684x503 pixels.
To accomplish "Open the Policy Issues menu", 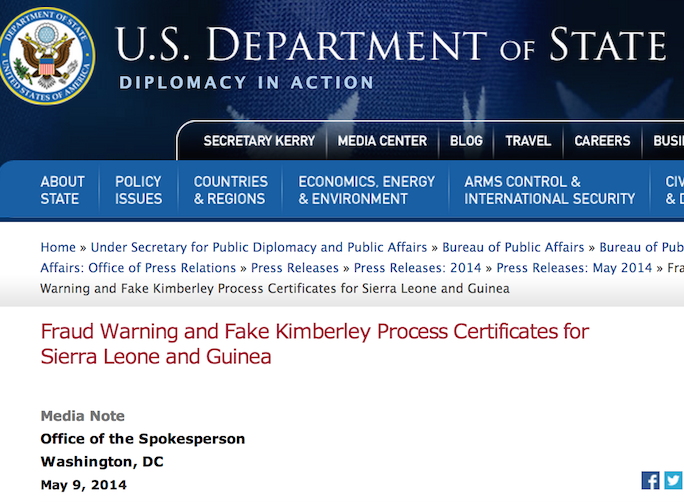I will click(x=138, y=190).
